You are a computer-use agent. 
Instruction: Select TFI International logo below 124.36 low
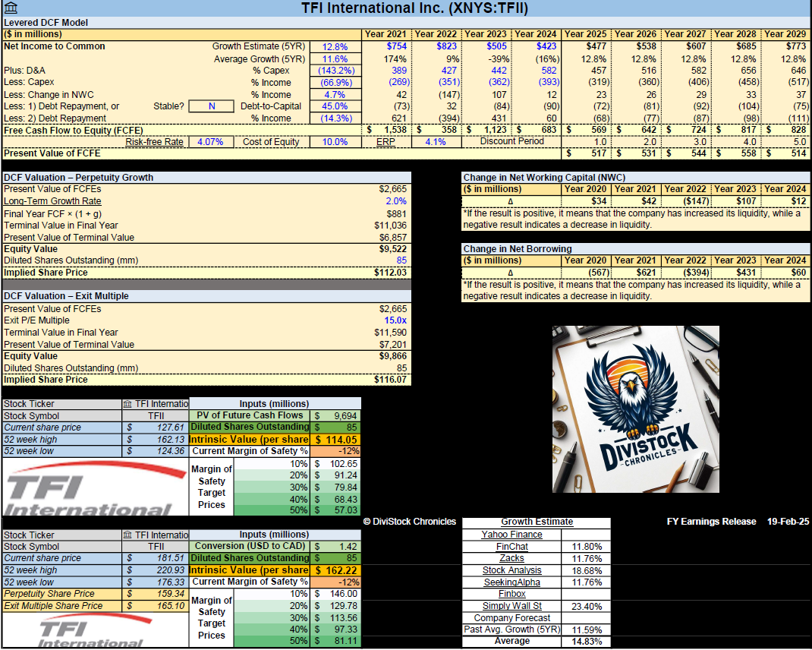click(96, 487)
